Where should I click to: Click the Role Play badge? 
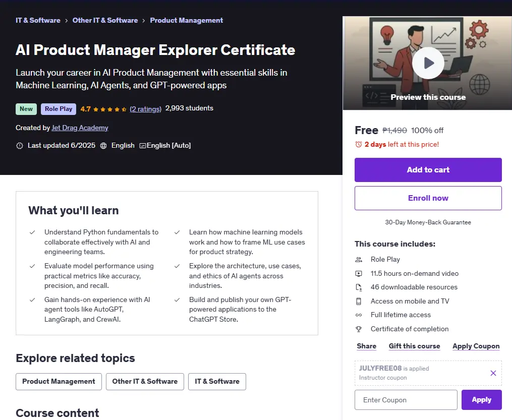tap(59, 109)
